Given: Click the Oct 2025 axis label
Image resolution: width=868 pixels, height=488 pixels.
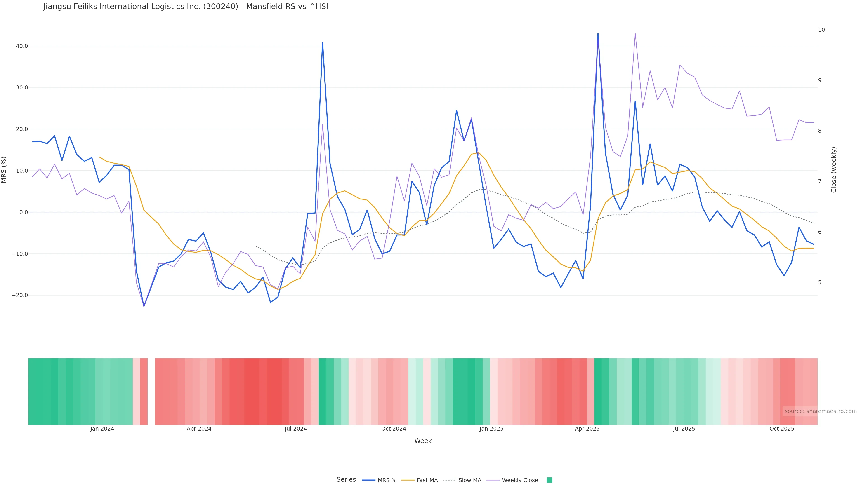Looking at the screenshot, I should coord(782,429).
